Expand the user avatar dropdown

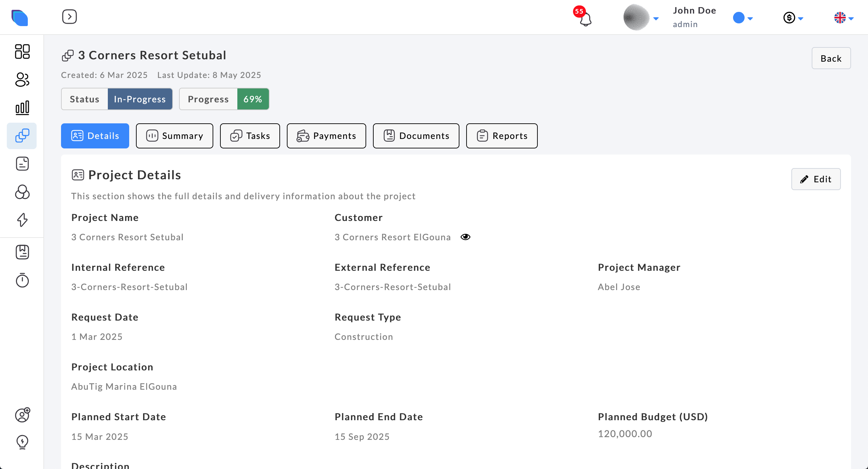641,18
